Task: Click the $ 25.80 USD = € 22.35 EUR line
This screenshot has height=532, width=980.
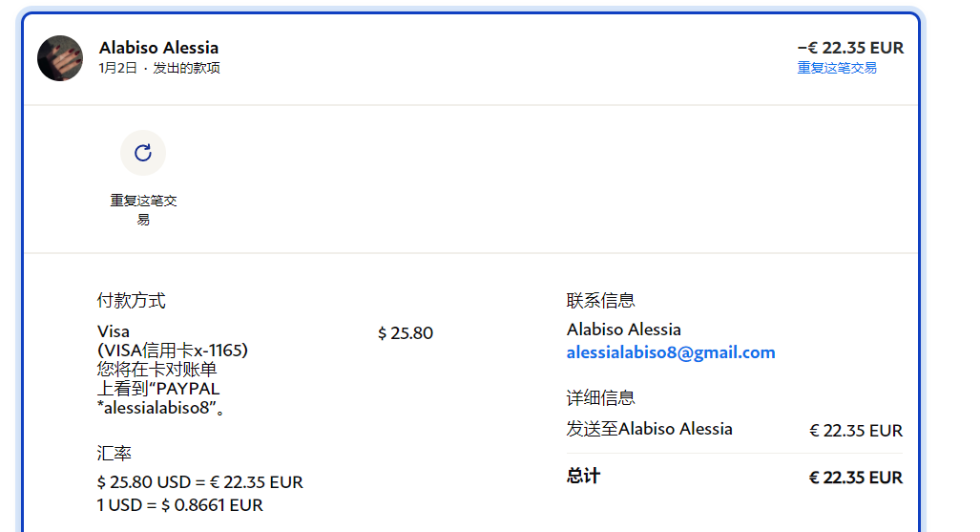Action: point(199,482)
